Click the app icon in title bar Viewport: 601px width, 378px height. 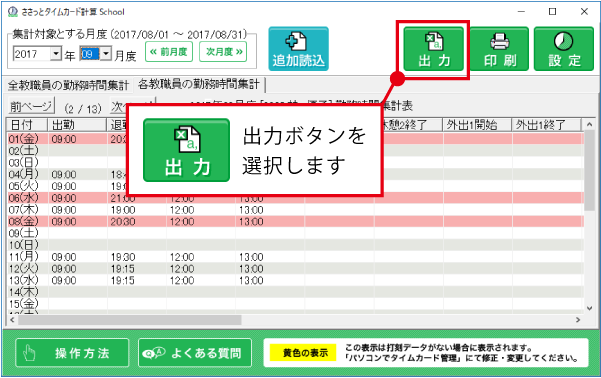point(13,12)
